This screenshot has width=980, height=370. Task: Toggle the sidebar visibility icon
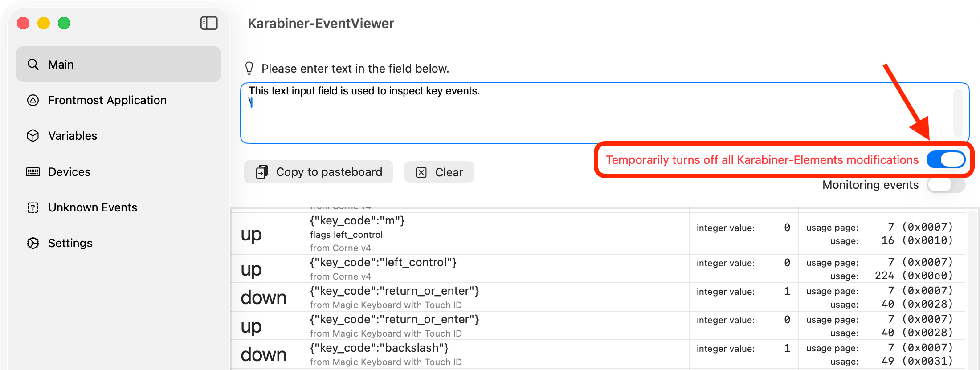209,23
